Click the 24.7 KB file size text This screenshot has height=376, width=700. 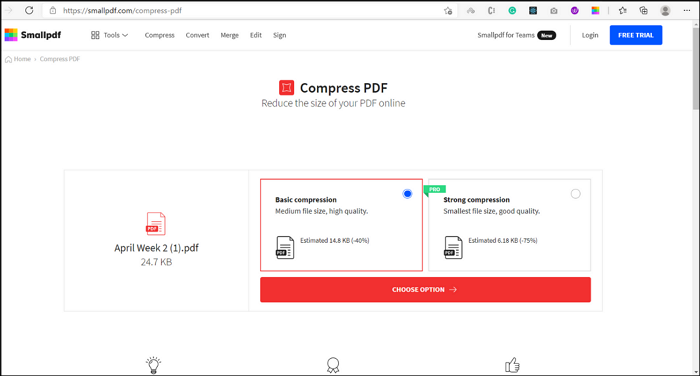click(156, 262)
